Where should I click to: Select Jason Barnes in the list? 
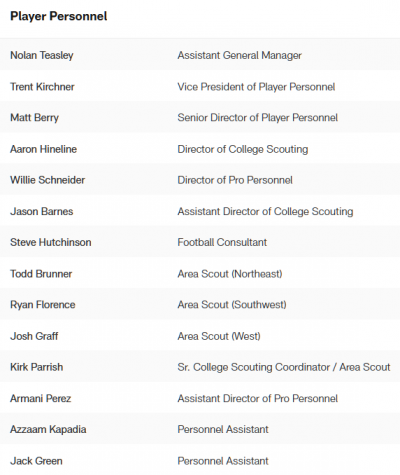pos(42,211)
